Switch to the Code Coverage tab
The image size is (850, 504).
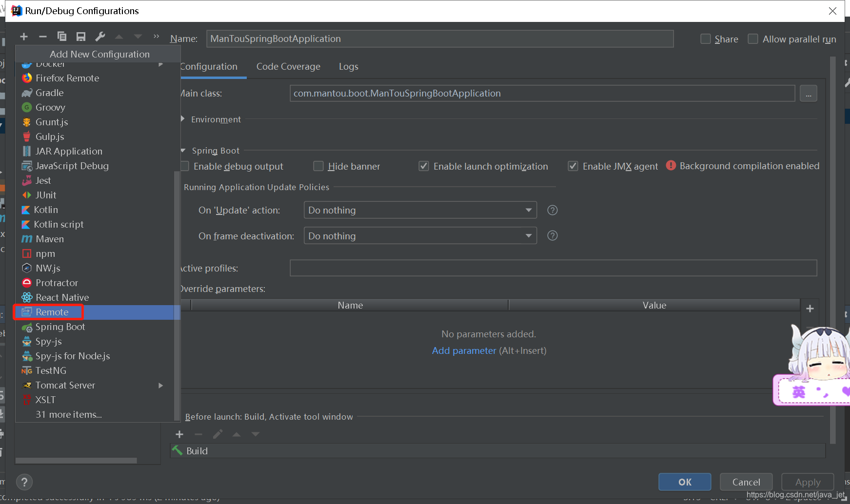pyautogui.click(x=288, y=67)
